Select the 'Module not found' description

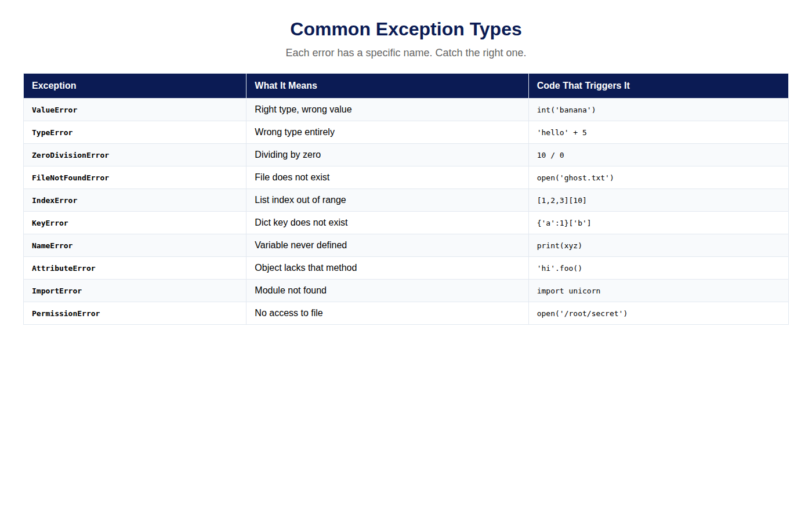[291, 291]
